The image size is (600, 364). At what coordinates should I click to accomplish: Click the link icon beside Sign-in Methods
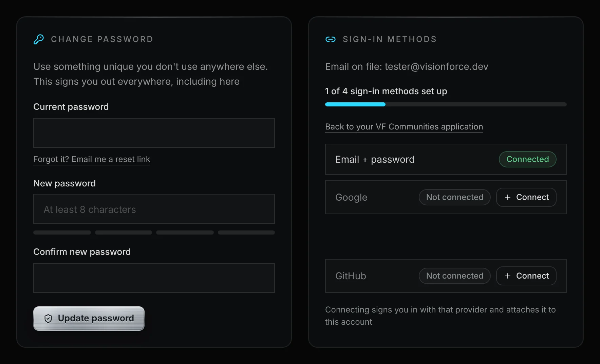pos(331,39)
